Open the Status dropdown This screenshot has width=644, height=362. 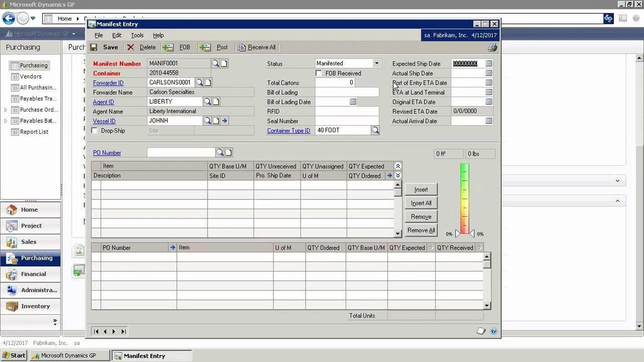click(376, 63)
